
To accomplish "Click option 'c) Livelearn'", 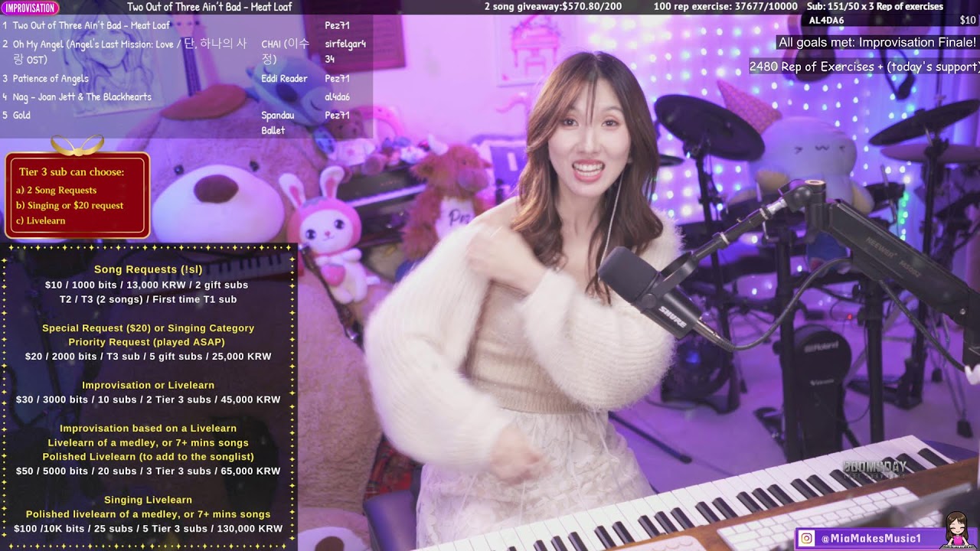I will (41, 220).
